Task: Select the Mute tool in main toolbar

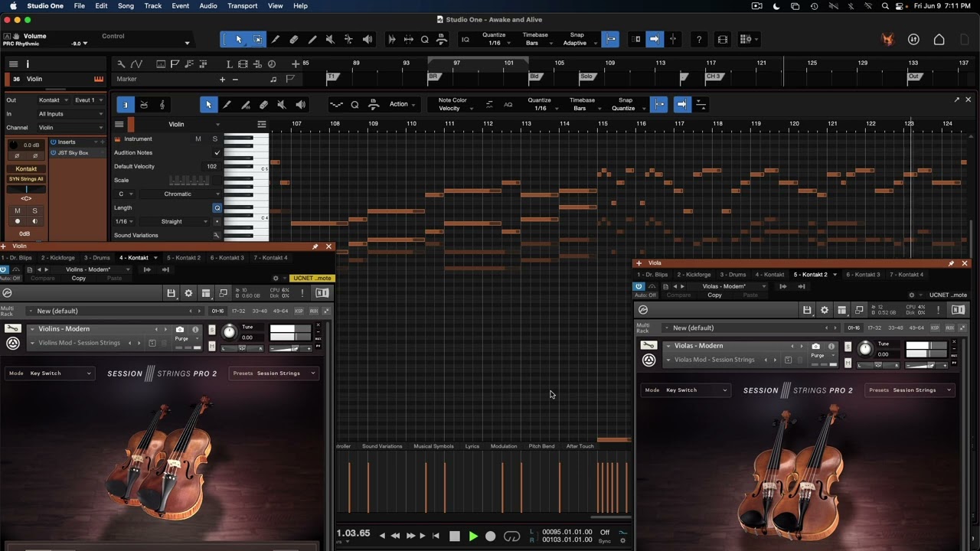Action: (x=330, y=39)
